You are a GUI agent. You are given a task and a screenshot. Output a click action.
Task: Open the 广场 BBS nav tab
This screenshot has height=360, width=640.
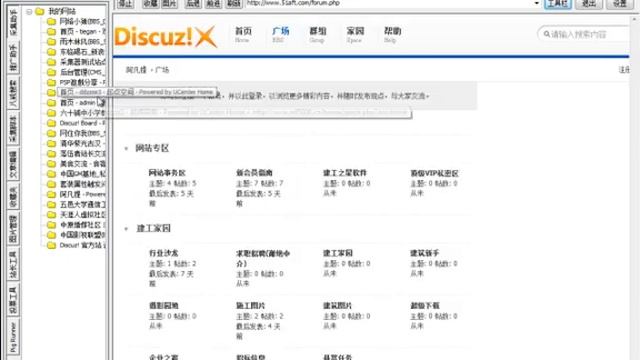click(280, 34)
